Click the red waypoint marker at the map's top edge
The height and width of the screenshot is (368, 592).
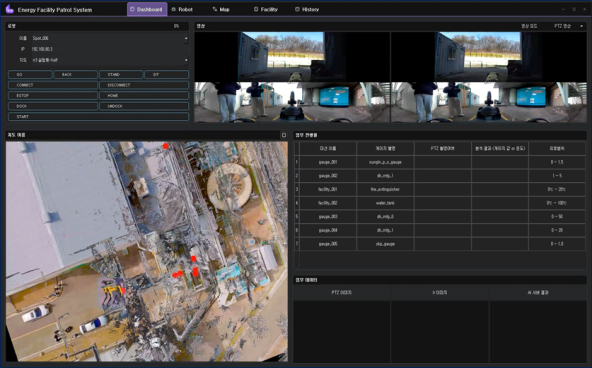165,146
